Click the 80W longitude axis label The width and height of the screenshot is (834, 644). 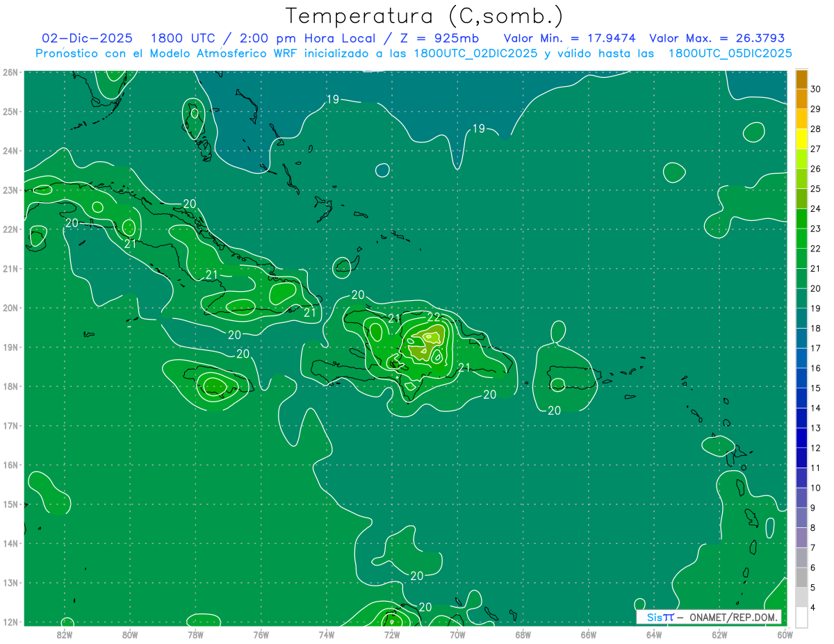pos(130,634)
